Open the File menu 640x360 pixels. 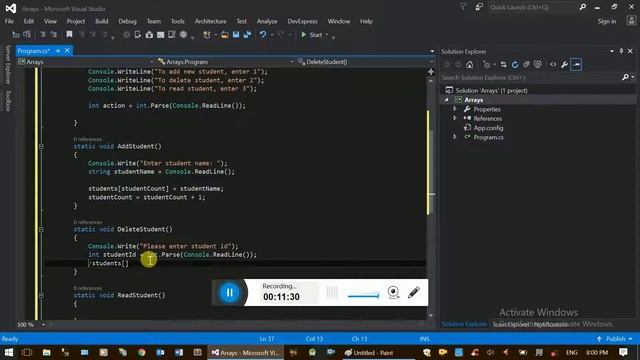click(9, 21)
